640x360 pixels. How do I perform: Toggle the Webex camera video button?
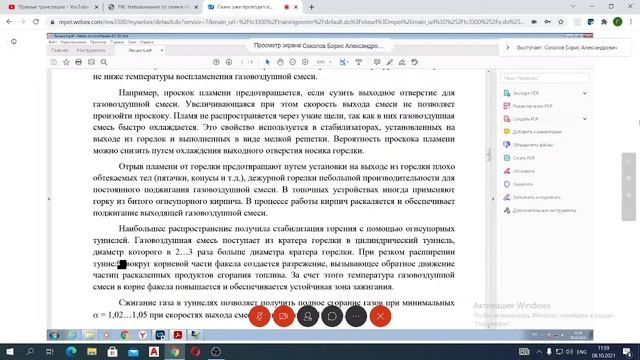coord(284,316)
